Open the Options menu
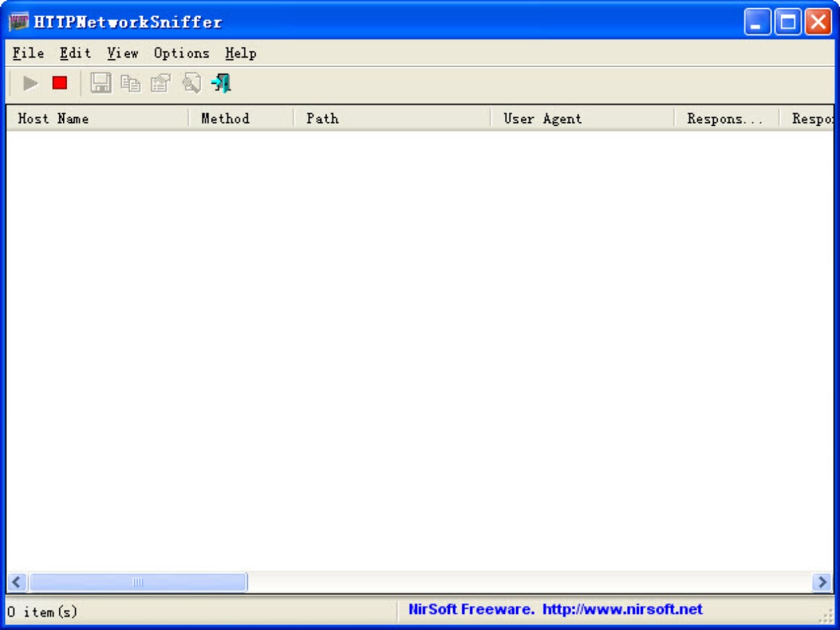 pyautogui.click(x=182, y=53)
